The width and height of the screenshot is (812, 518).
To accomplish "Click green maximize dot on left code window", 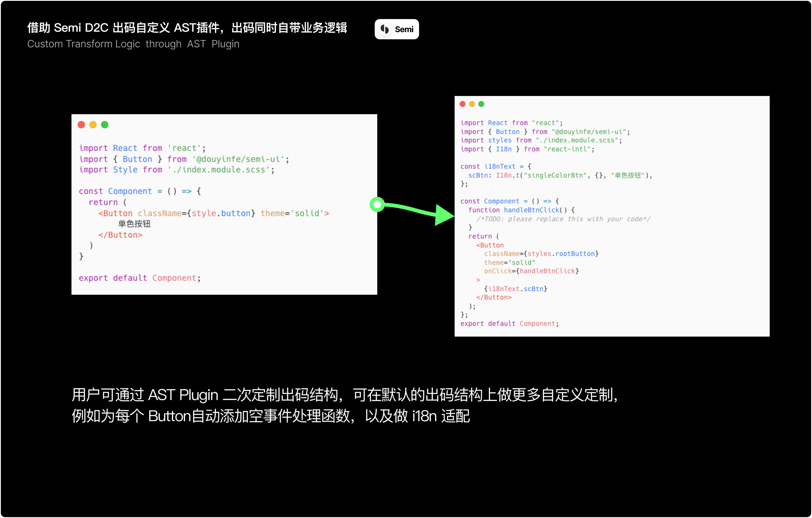I will 105,125.
